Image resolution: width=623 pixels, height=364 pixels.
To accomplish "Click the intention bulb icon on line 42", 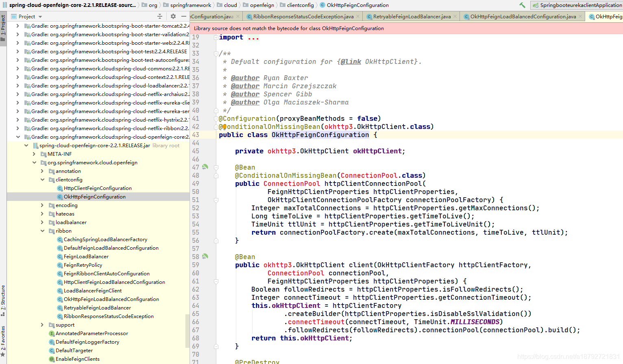I will (x=224, y=126).
